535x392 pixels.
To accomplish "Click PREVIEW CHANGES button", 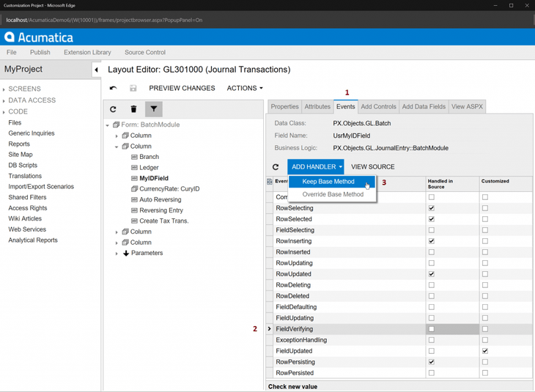I will [x=182, y=88].
